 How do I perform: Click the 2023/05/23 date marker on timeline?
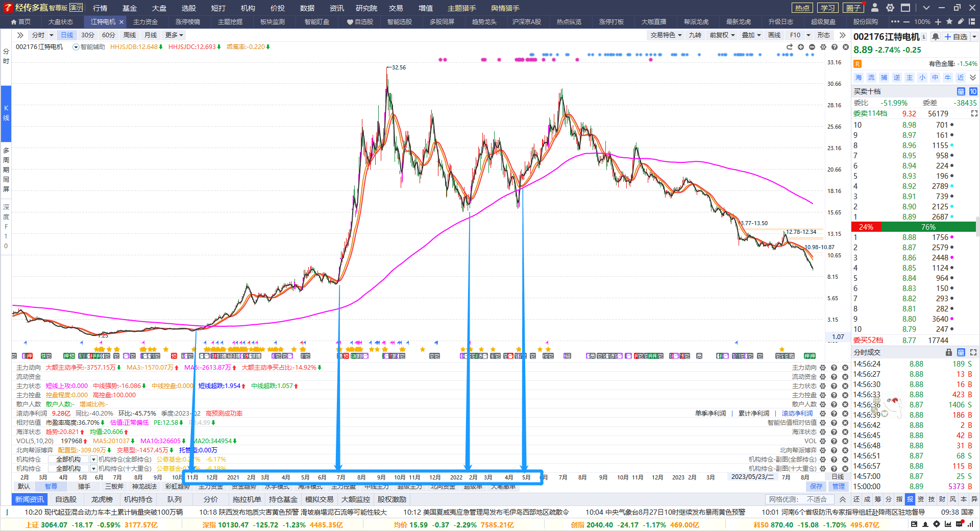(x=752, y=477)
